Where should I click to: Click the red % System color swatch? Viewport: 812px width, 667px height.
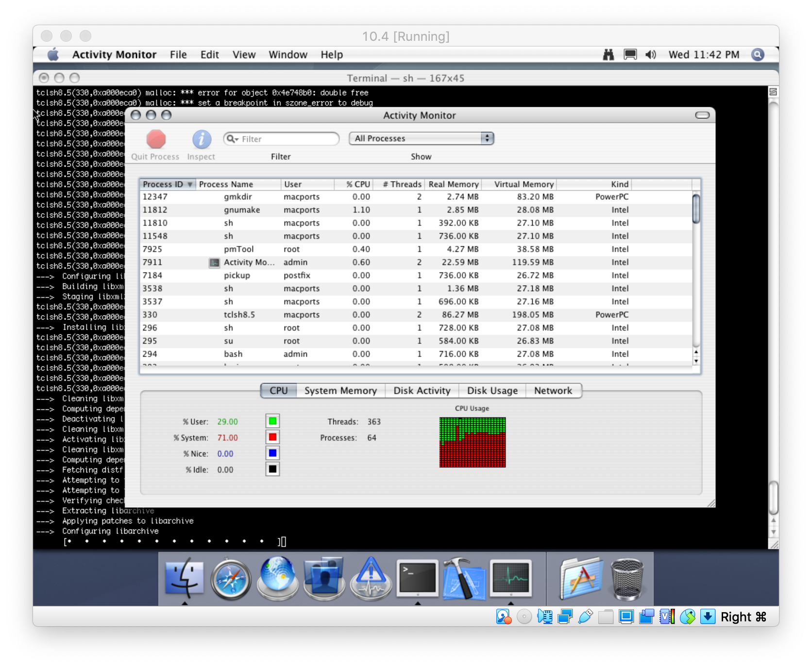tap(272, 437)
